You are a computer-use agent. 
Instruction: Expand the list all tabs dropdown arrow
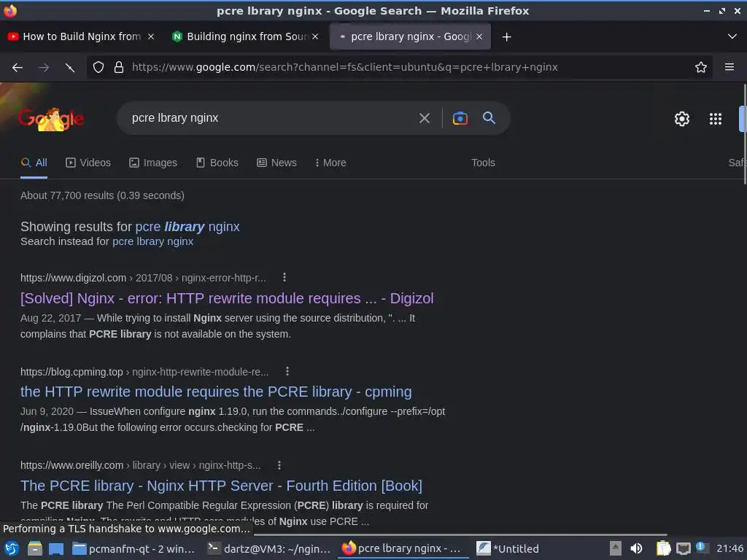(x=732, y=36)
